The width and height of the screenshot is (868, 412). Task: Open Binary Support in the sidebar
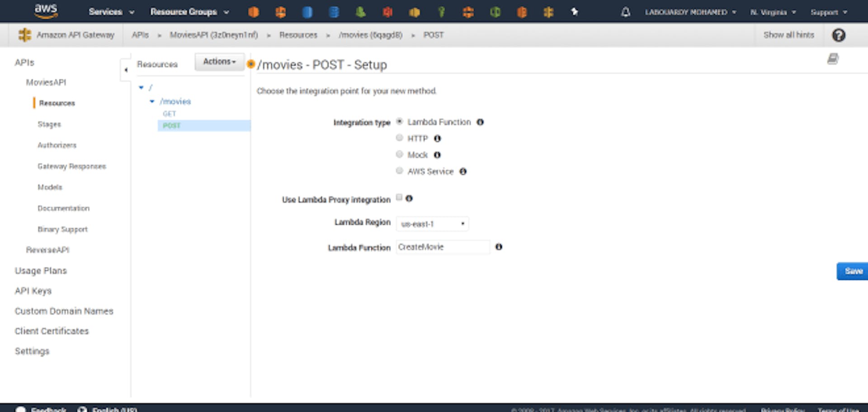click(62, 229)
